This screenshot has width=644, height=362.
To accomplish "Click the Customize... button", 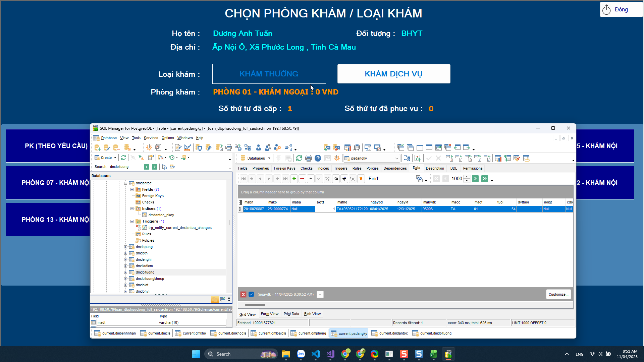I will [x=558, y=294].
